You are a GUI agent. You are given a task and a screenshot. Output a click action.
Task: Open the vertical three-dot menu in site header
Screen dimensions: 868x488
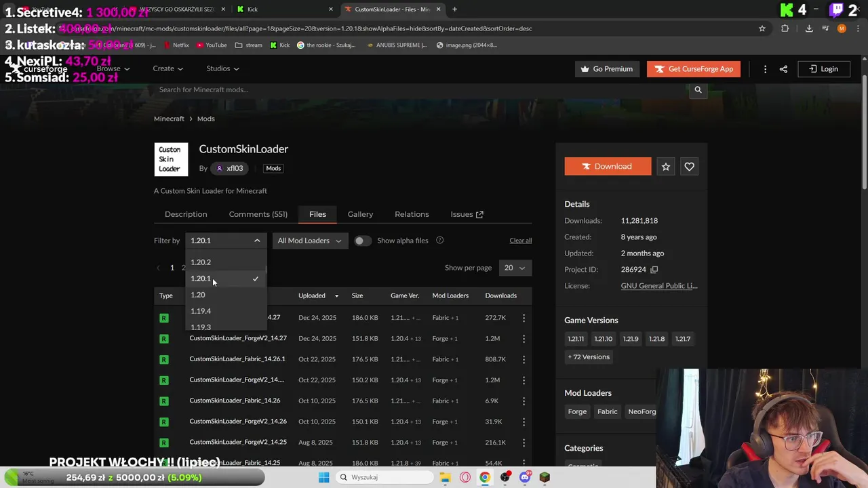765,69
